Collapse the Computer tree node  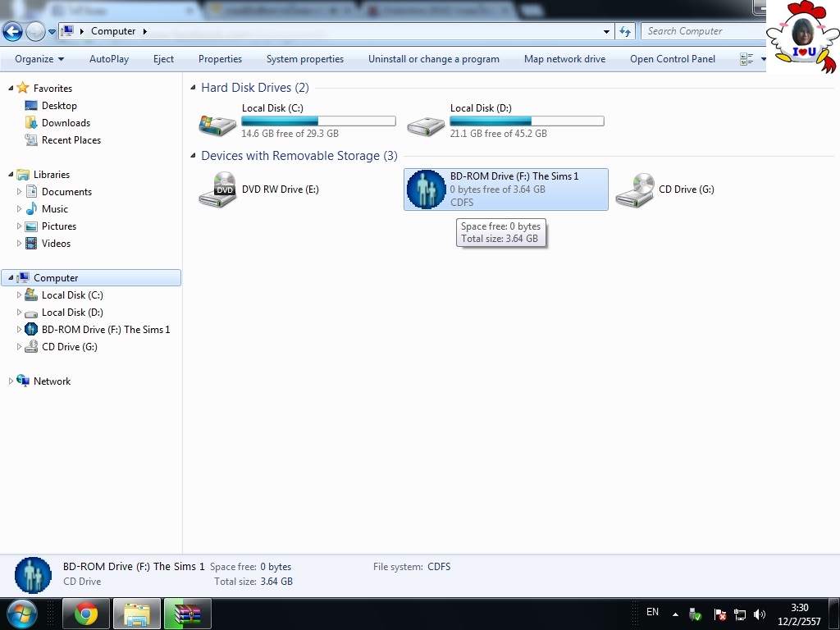(11, 277)
